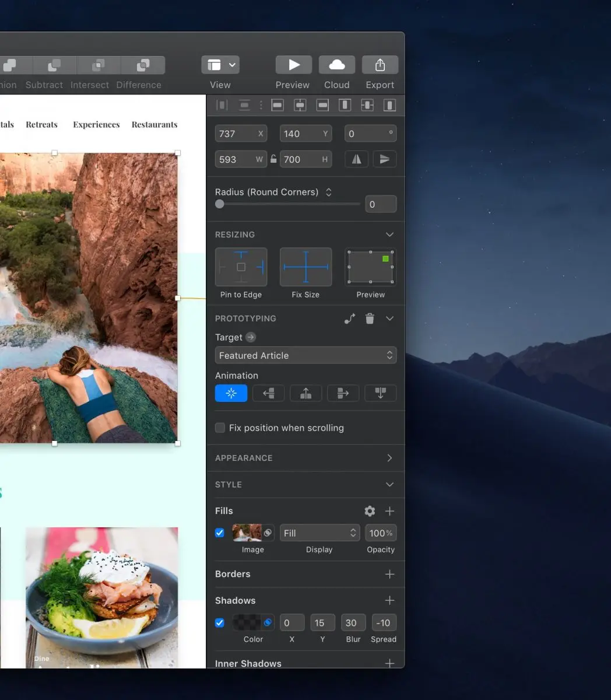Disable the shadow checkbox
Image resolution: width=611 pixels, height=700 pixels.
[220, 622]
